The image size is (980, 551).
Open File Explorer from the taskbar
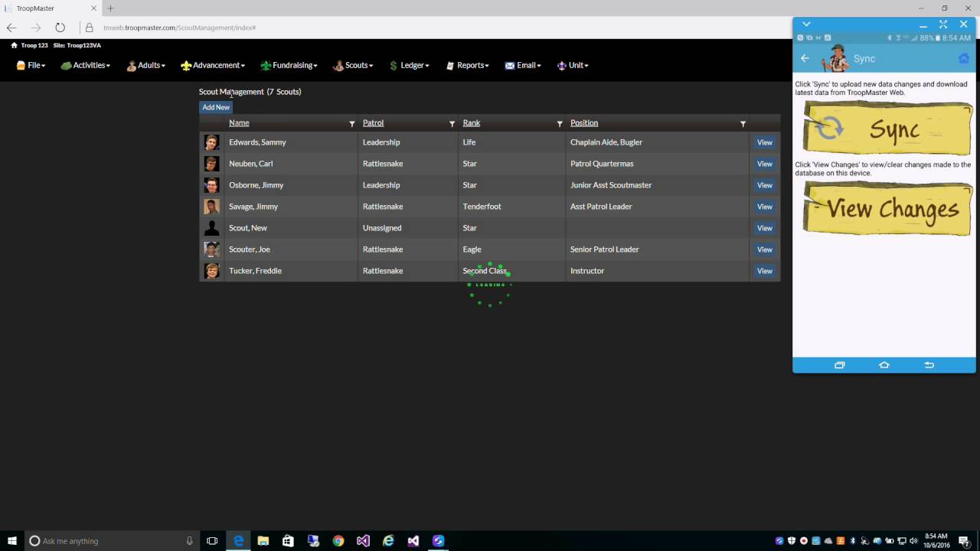pos(263,541)
